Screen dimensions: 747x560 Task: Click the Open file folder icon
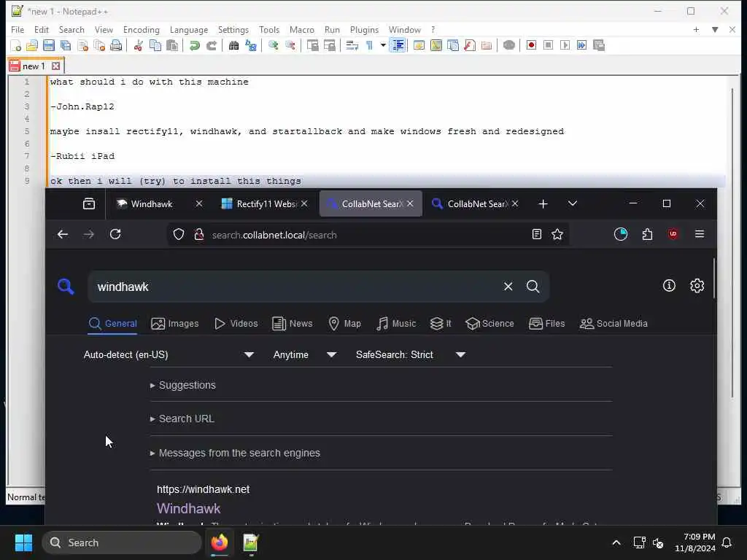[x=32, y=45]
